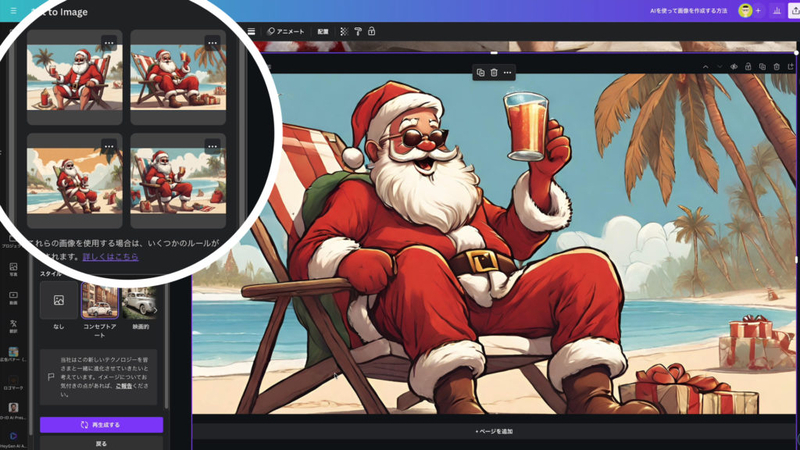800x450 pixels.
Task: Open the 動画 videos sidebar tab
Action: tap(14, 298)
